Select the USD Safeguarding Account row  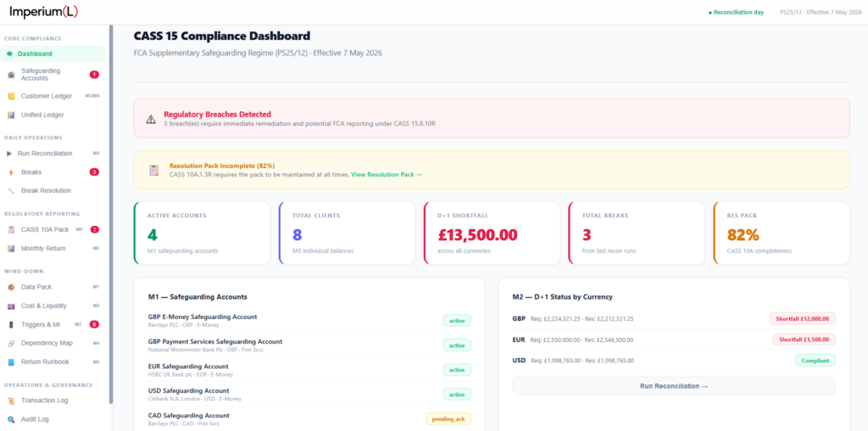310,395
